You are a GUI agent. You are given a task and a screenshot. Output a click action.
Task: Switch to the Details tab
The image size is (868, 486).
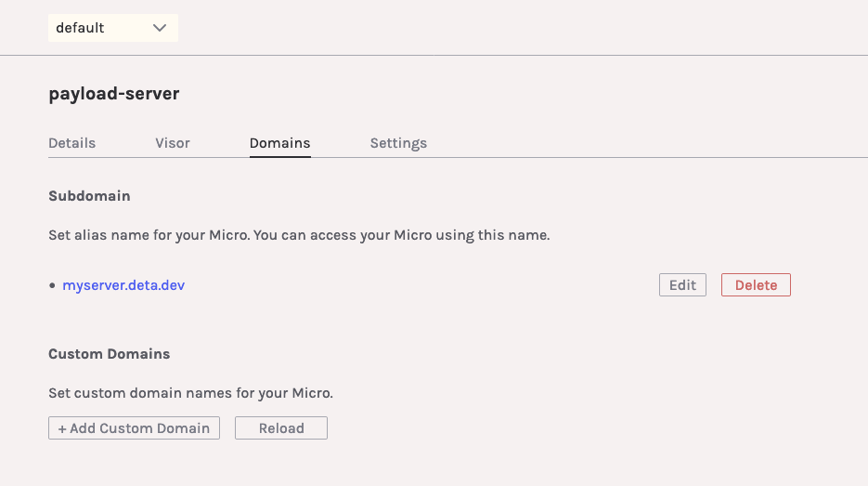point(71,143)
